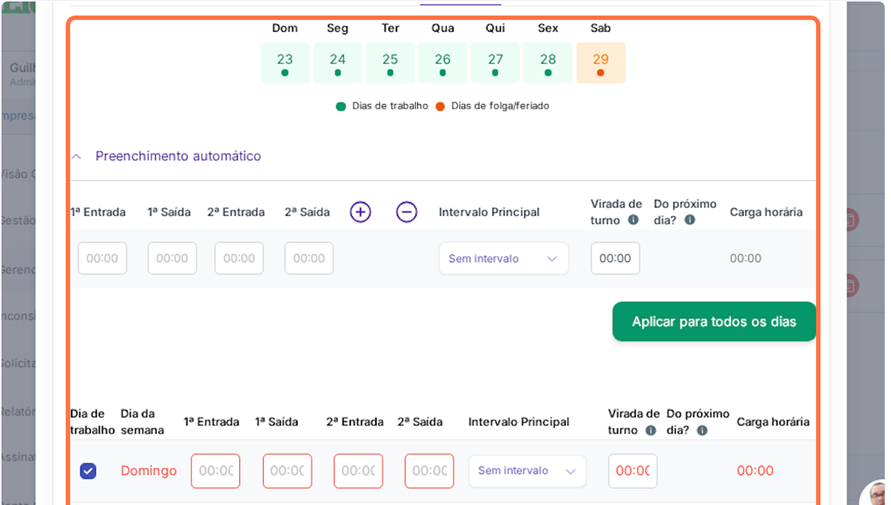Click info icon beside Do próximo dia in auto-fill header
Screen dimensions: 891x505
point(690,220)
